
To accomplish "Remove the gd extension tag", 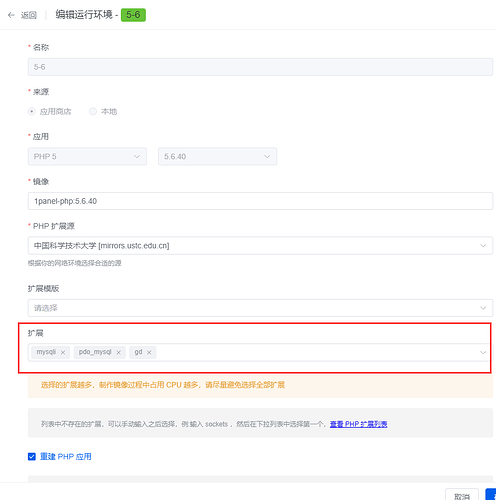I will 149,352.
